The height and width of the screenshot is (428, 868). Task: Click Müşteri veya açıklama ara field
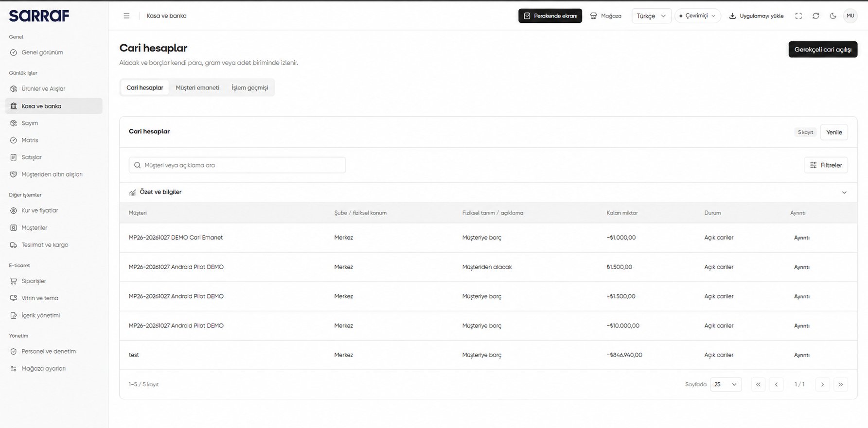[x=237, y=165]
